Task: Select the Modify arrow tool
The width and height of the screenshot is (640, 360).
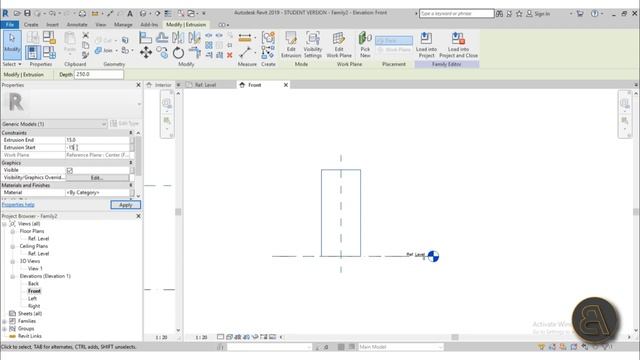Action: click(12, 45)
